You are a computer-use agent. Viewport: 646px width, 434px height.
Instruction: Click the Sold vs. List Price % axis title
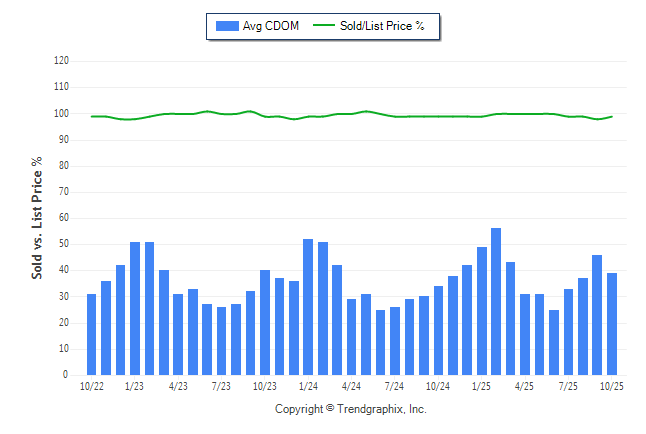point(37,217)
